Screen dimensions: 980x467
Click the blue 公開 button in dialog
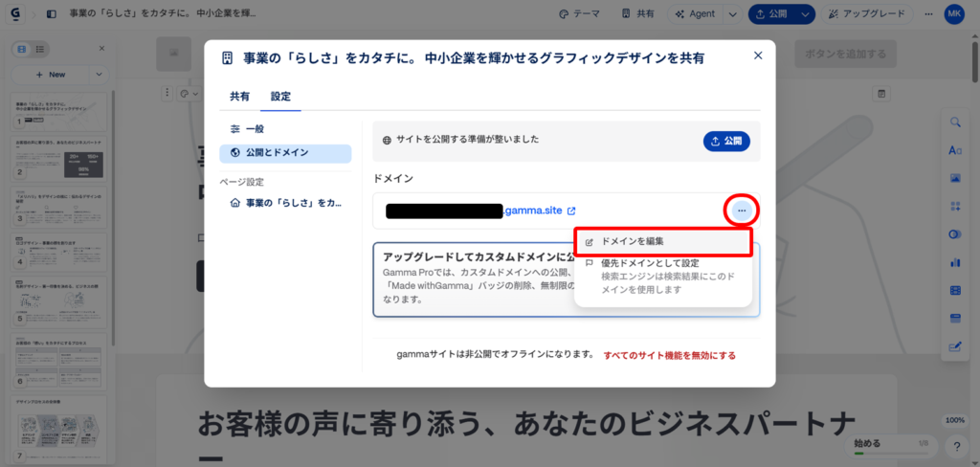tap(726, 141)
